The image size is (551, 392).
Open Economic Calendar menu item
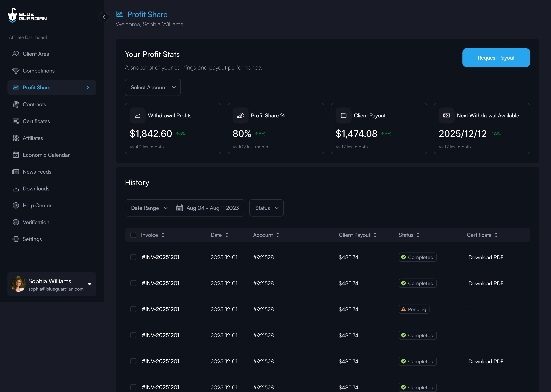point(52,155)
